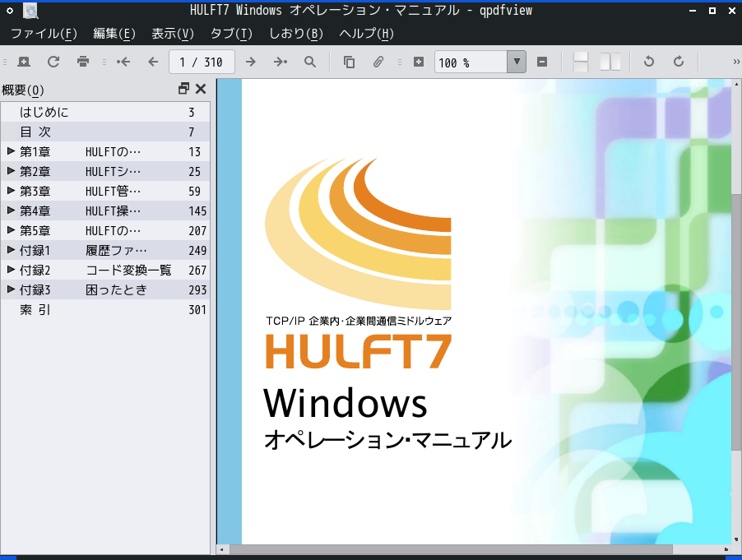Expand the 付録1 outline entry

pyautogui.click(x=11, y=250)
